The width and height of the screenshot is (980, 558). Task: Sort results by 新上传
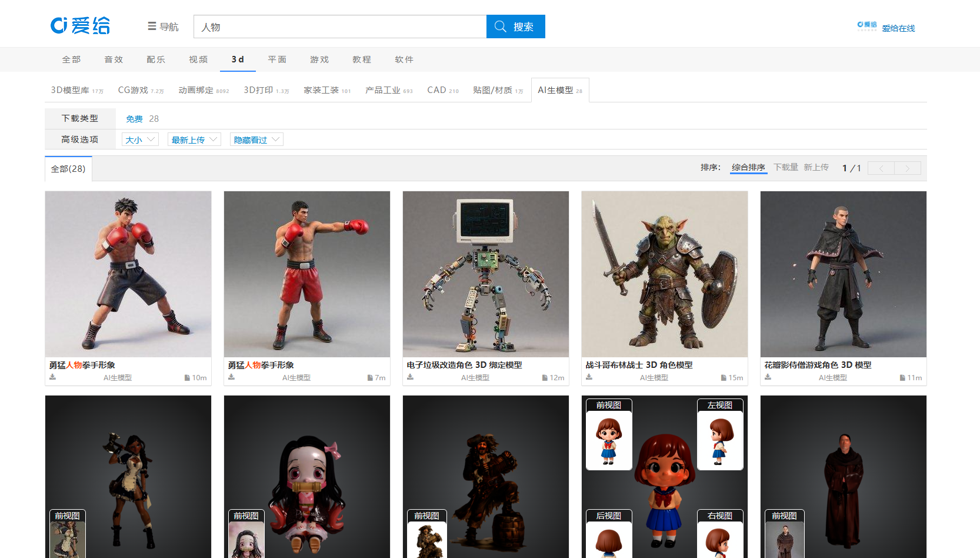click(816, 168)
